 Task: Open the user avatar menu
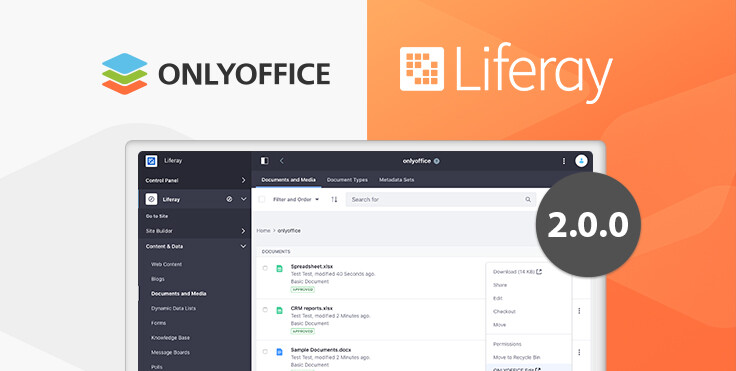click(581, 161)
